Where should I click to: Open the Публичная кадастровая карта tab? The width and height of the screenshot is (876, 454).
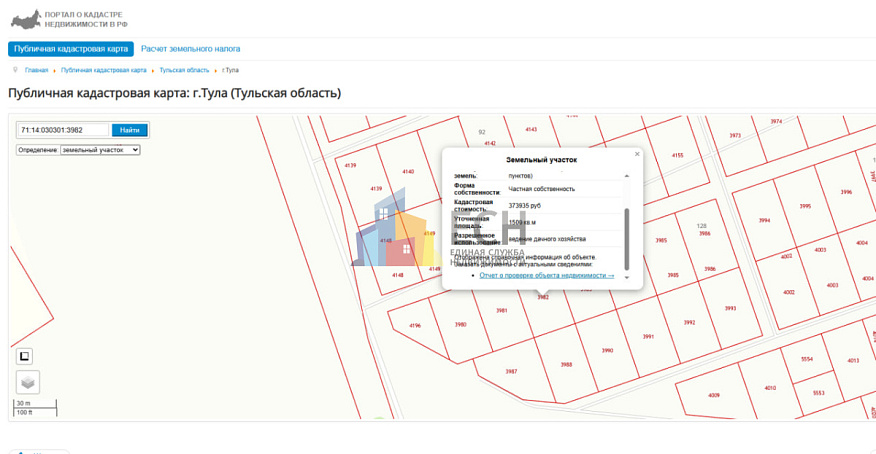tap(71, 48)
